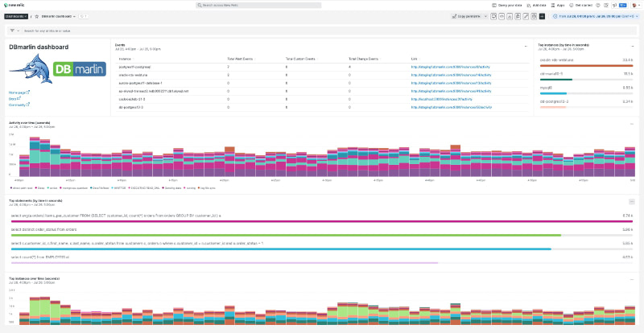Open the user avatar menu
The height and width of the screenshot is (333, 644).
pyautogui.click(x=635, y=5)
